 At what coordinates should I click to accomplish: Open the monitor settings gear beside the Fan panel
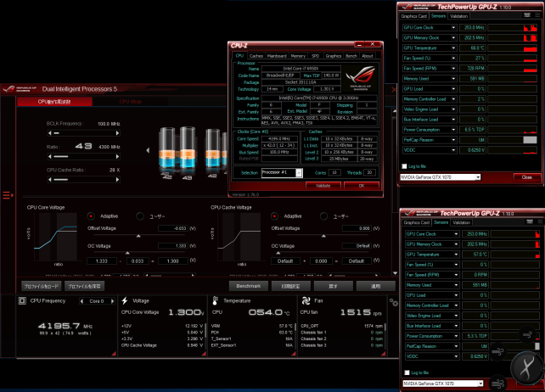point(393,302)
